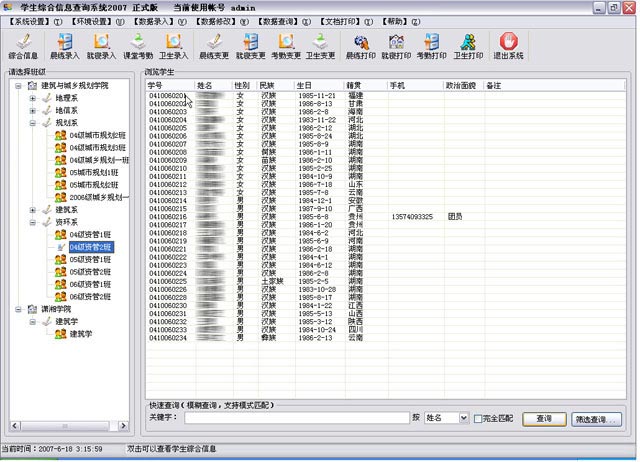Collapse the 规划系 tree node
The image size is (640, 462).
[33, 123]
